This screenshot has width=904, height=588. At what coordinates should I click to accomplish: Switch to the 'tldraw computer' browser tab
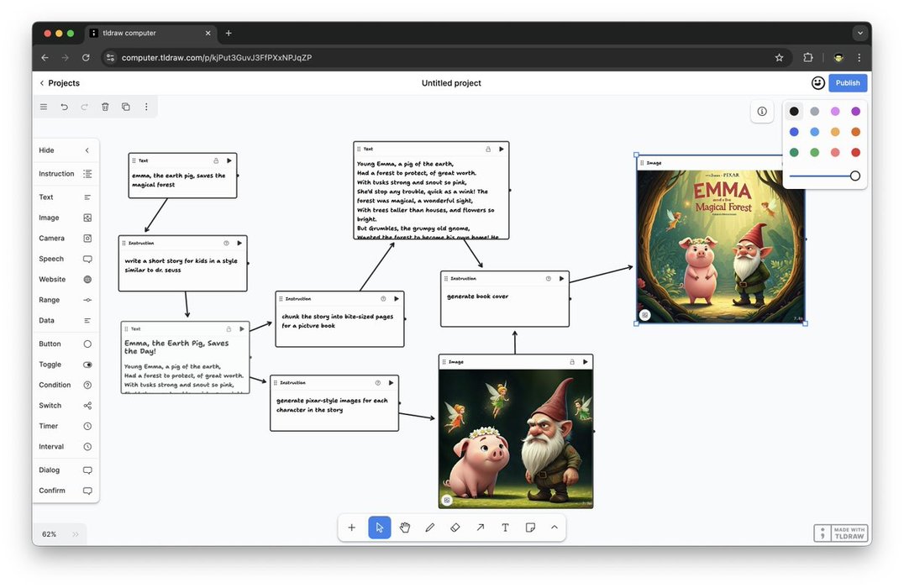coord(151,34)
